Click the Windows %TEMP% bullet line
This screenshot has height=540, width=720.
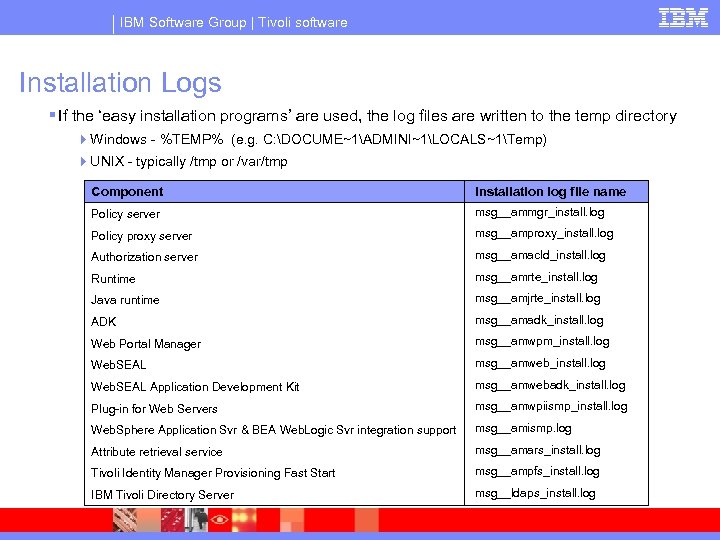pyautogui.click(x=318, y=139)
